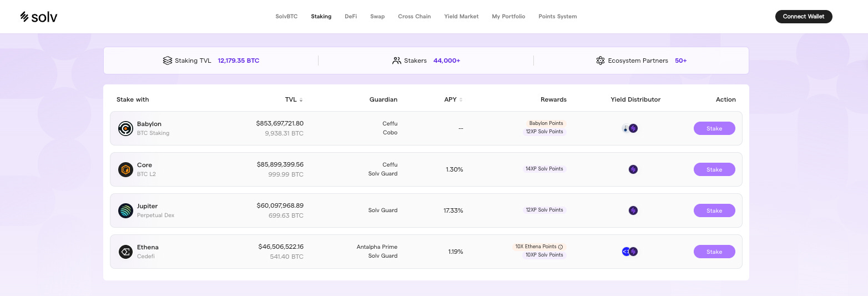Click Core TVL $85,899,399.56
Screen dimensions: 868x296
pyautogui.click(x=280, y=164)
